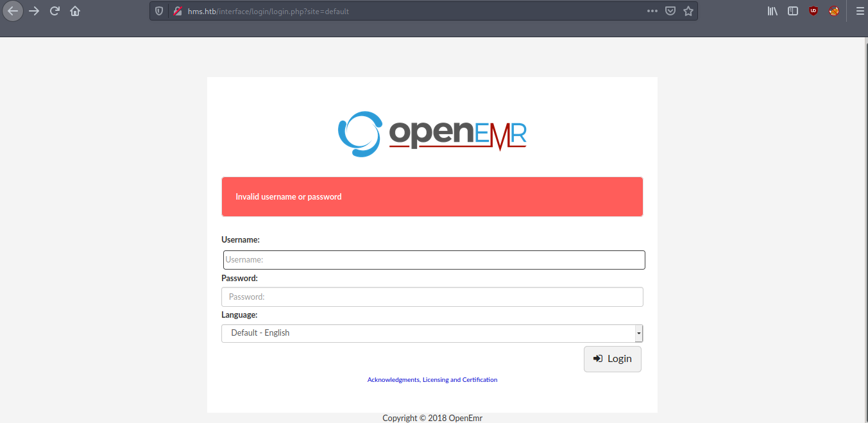
Task: Click the OpenEMR logo
Action: coord(432,134)
